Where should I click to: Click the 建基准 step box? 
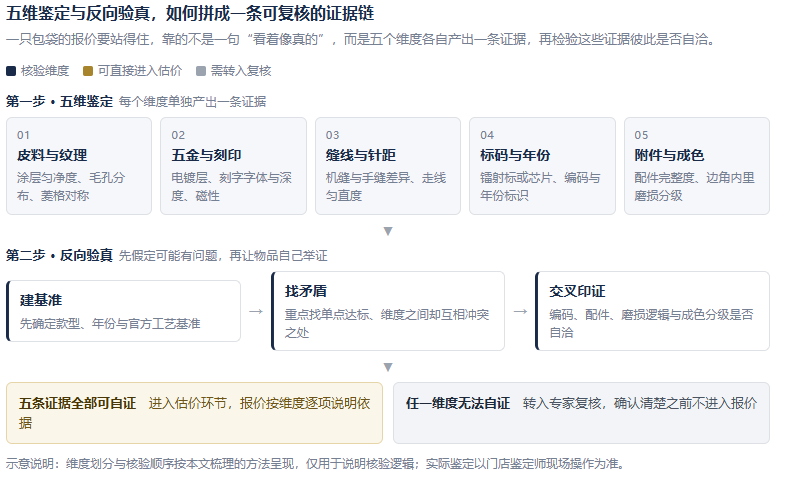(124, 311)
